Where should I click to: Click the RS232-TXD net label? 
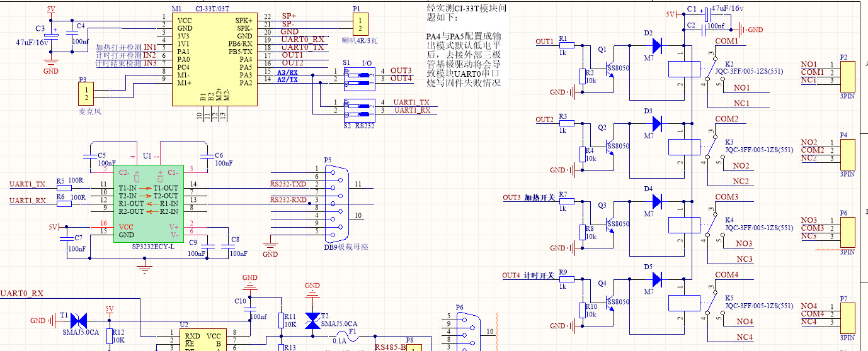coord(288,184)
